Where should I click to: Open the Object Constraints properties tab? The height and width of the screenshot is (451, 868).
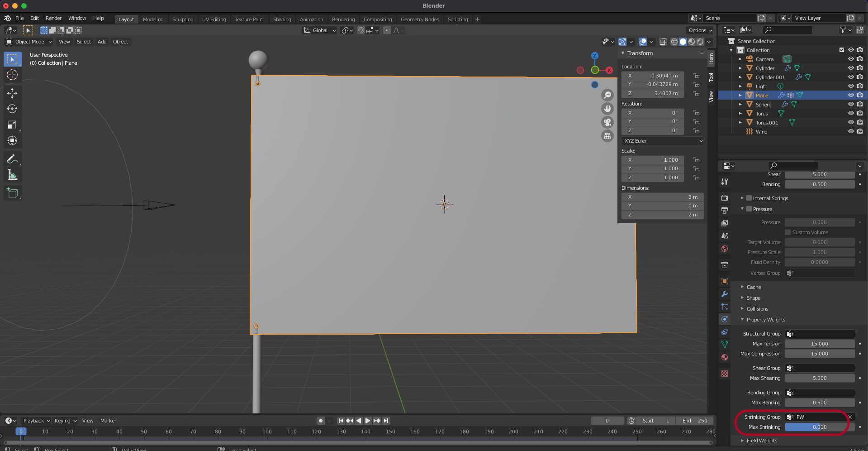pyautogui.click(x=725, y=332)
